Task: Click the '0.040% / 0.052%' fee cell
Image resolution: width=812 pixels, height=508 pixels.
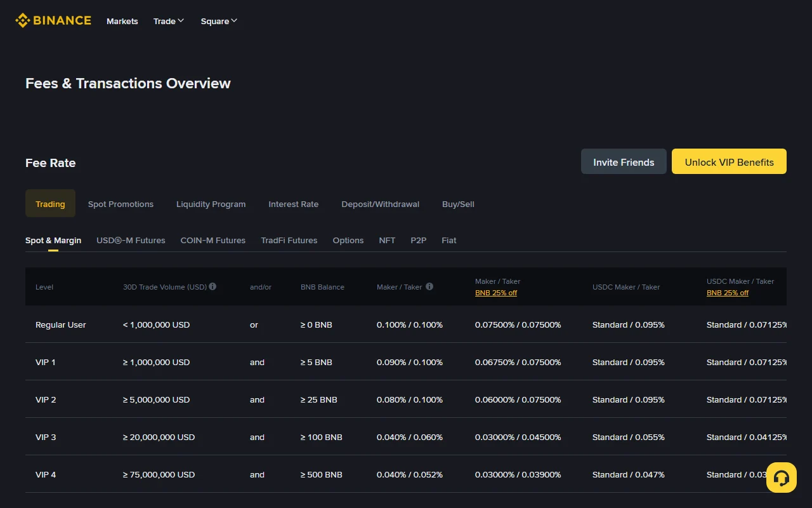Action: (410, 474)
